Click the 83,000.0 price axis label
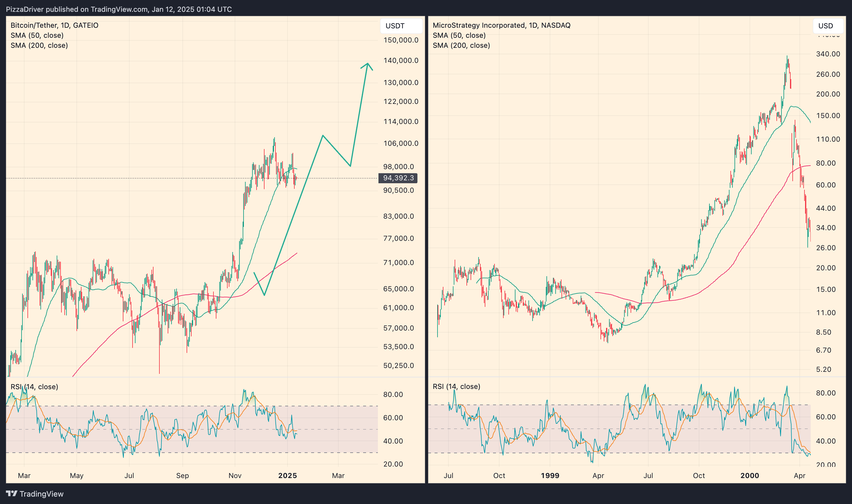Image resolution: width=852 pixels, height=504 pixels. click(x=399, y=216)
